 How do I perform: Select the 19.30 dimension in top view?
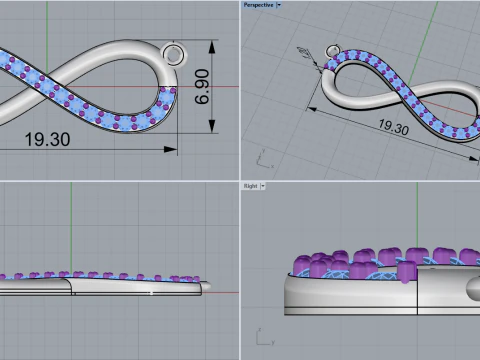(x=47, y=139)
